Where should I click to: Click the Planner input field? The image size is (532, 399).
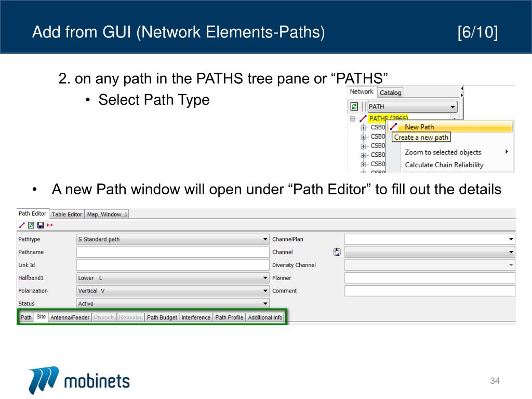430,278
